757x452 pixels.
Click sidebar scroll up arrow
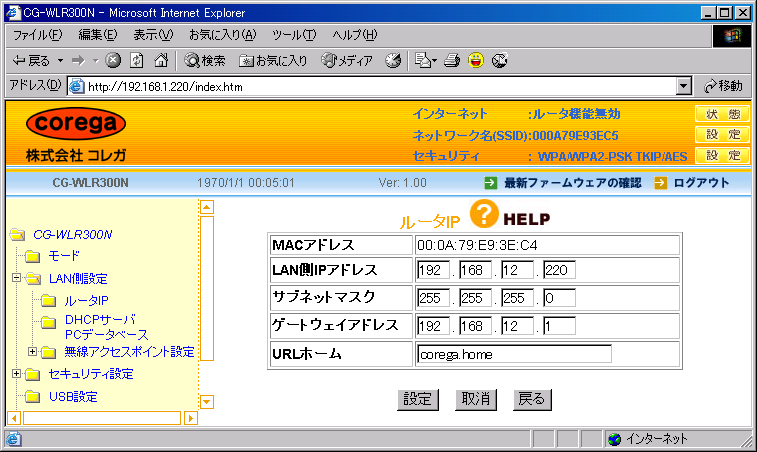coord(207,207)
